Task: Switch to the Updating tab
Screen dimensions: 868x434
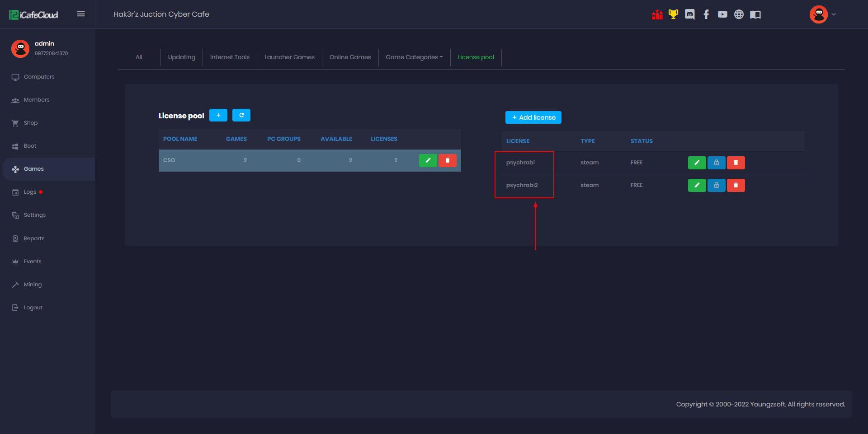Action: tap(182, 57)
